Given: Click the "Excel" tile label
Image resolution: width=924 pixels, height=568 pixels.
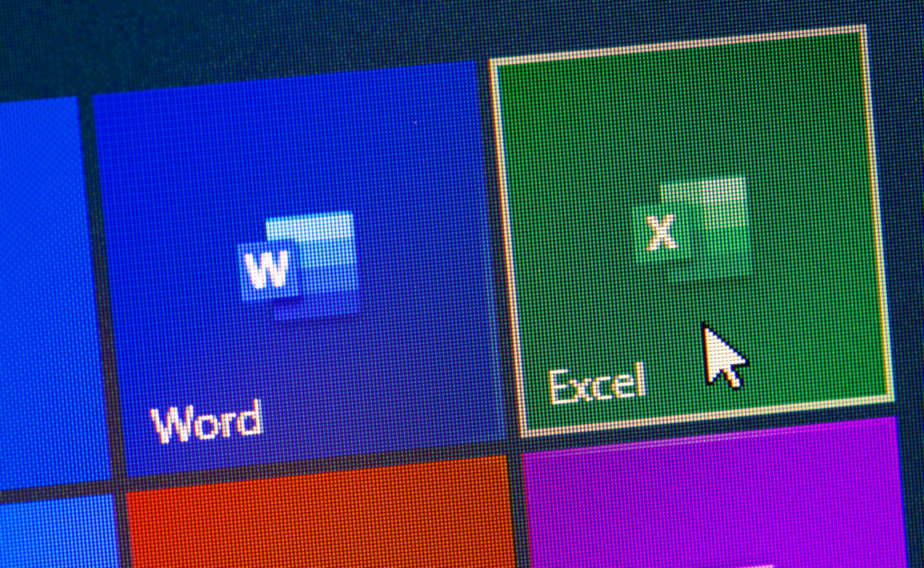Looking at the screenshot, I should click(x=597, y=384).
